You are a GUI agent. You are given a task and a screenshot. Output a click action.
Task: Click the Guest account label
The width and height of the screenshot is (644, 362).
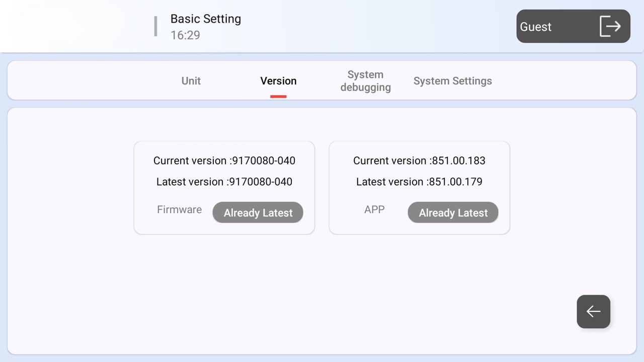(536, 27)
